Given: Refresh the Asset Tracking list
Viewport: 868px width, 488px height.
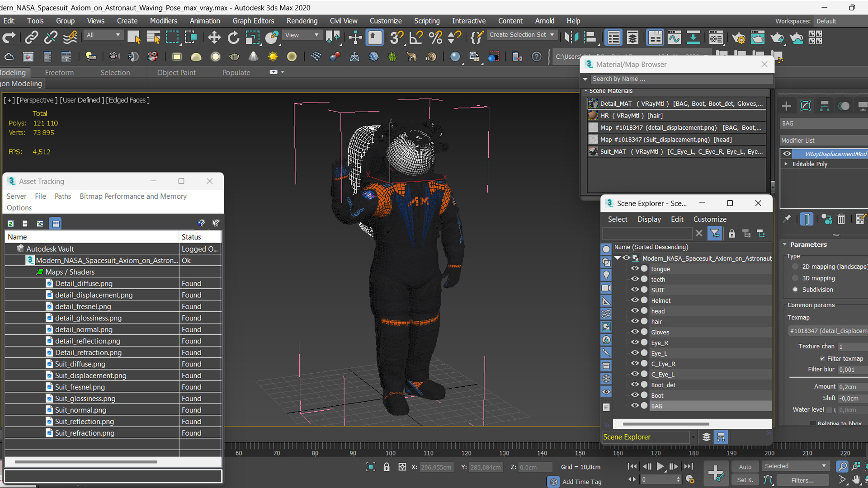Looking at the screenshot, I should [x=11, y=224].
